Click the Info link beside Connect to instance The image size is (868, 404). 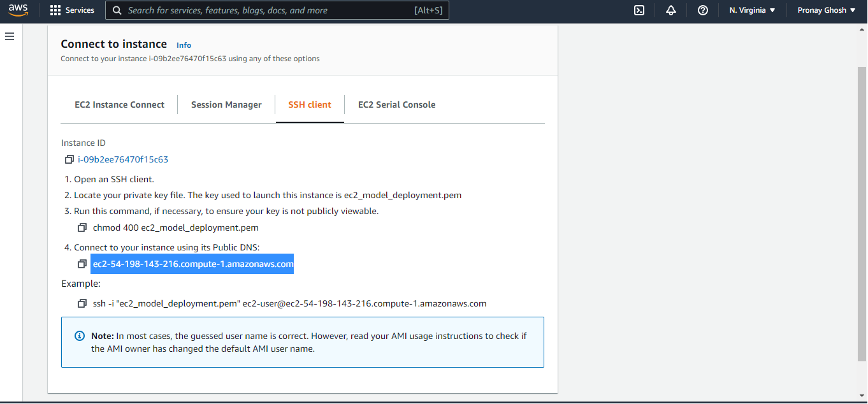[184, 45]
